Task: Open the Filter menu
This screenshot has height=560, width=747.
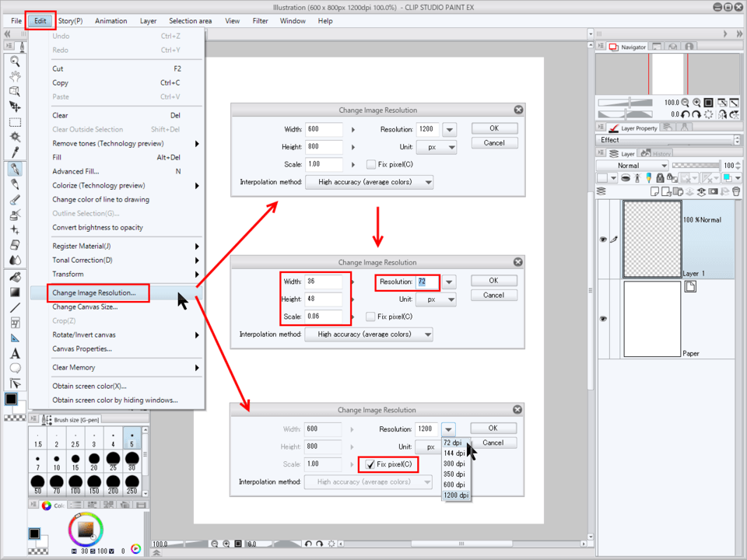Action: (260, 21)
